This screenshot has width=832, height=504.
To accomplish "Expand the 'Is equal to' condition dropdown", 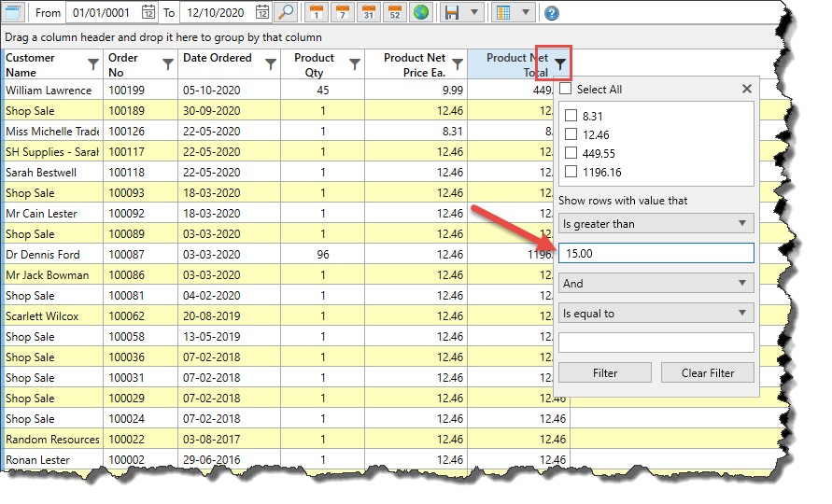I will [656, 314].
